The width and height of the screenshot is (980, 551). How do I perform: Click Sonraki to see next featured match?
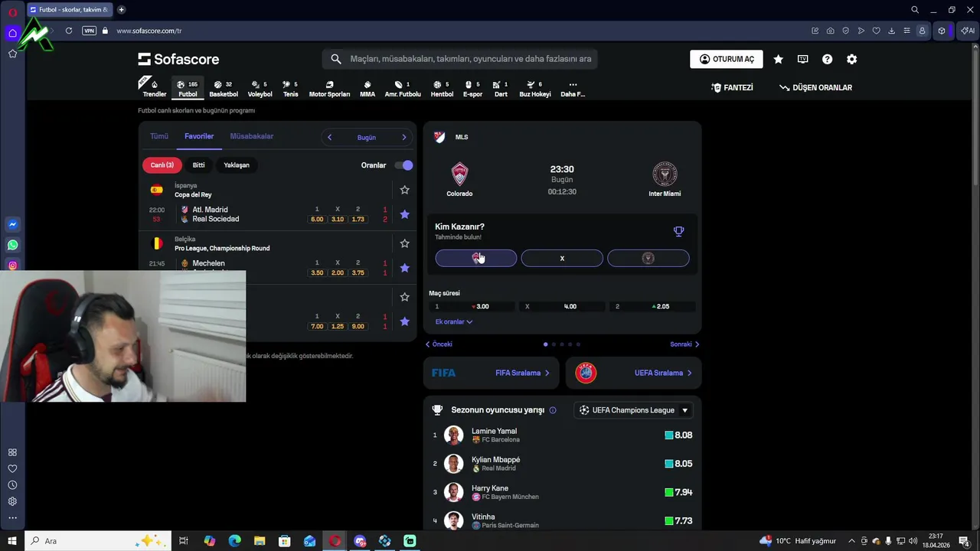click(684, 344)
